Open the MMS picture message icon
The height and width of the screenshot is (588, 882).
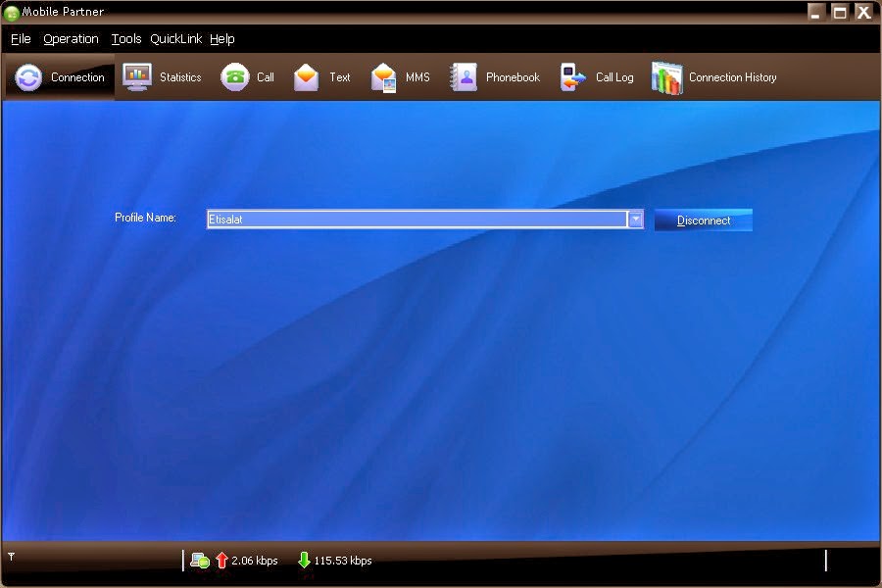[x=383, y=77]
